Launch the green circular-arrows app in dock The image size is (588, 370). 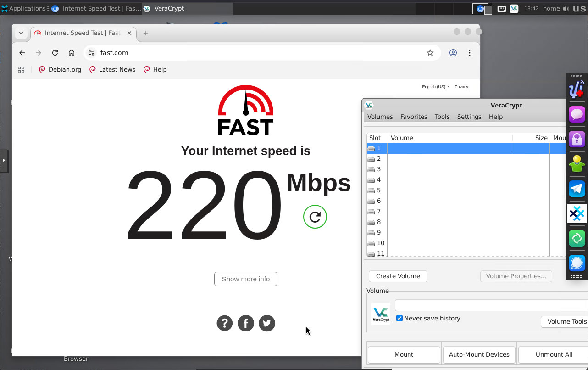pyautogui.click(x=577, y=238)
